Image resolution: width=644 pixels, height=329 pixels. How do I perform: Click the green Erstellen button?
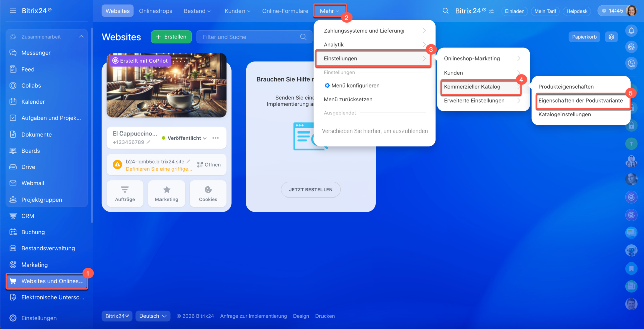(x=172, y=37)
